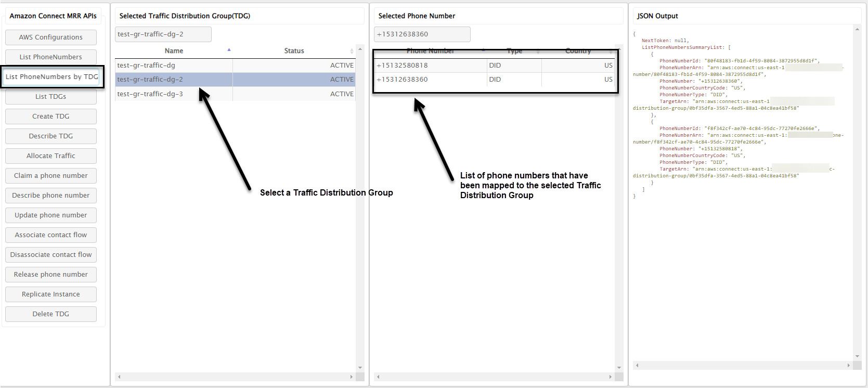Select the test-gr-traffic-dg row
This screenshot has height=388, width=868.
235,66
